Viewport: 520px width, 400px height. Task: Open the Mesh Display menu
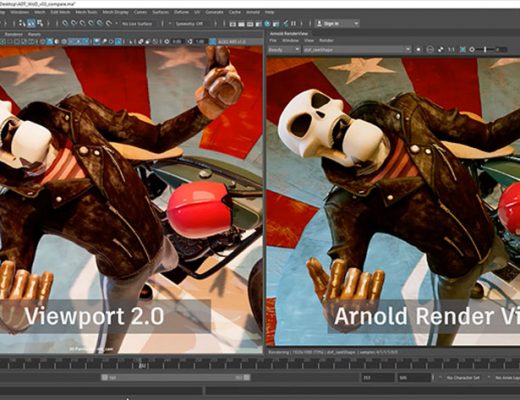click(115, 12)
